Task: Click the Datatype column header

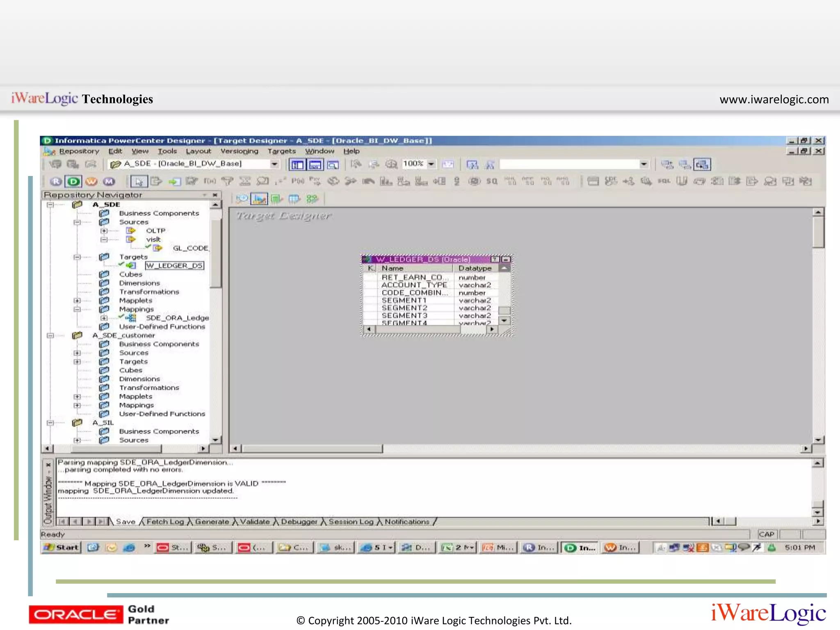Action: pyautogui.click(x=475, y=268)
